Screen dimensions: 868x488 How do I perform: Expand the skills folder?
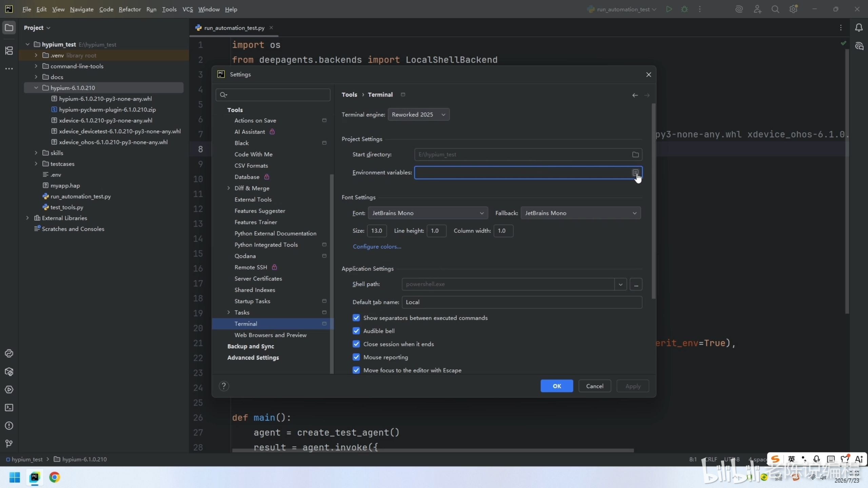click(x=36, y=153)
